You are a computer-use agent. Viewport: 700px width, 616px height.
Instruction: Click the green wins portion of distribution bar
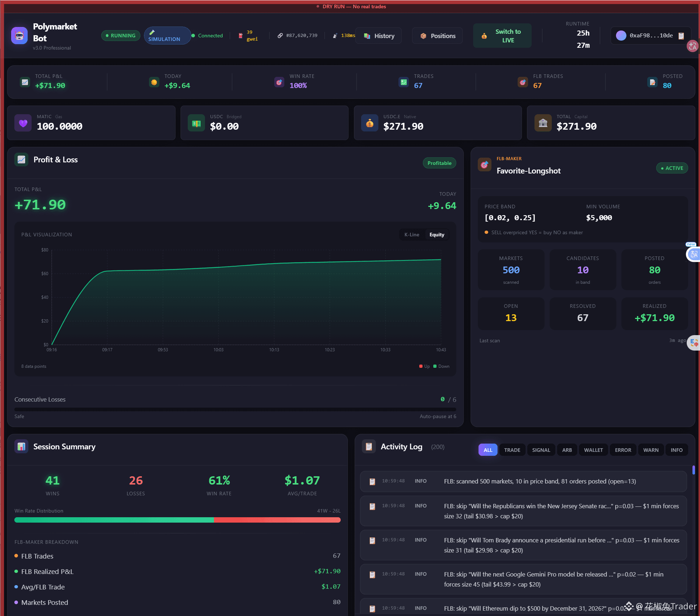pos(114,520)
